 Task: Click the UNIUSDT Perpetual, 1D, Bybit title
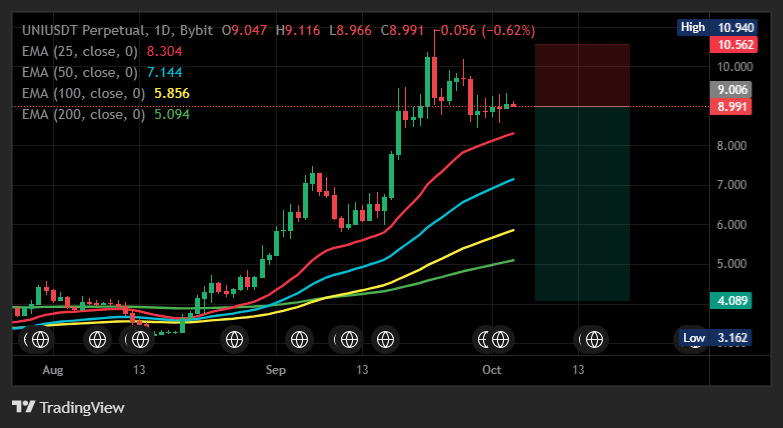tap(117, 30)
